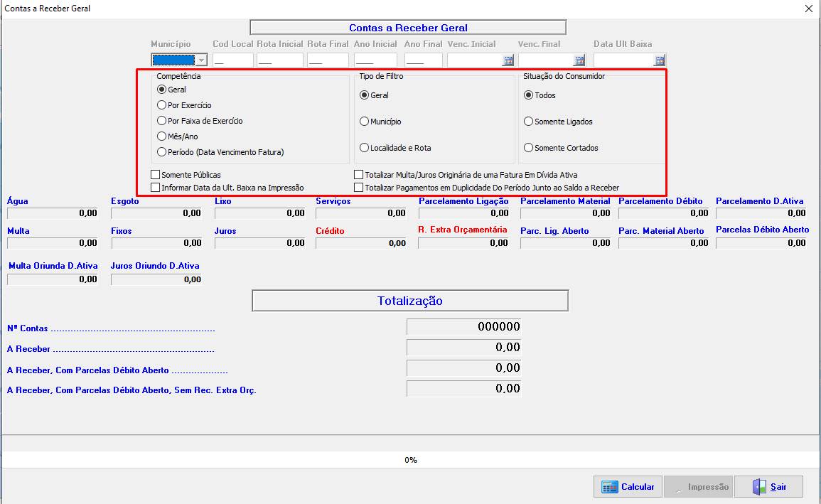Open the Data Ult Baixa calendar picker
This screenshot has height=504, width=821.
[x=660, y=60]
